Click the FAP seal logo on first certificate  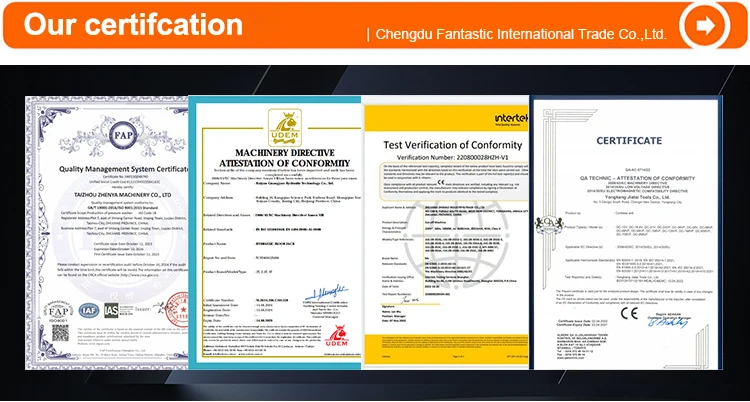point(122,136)
